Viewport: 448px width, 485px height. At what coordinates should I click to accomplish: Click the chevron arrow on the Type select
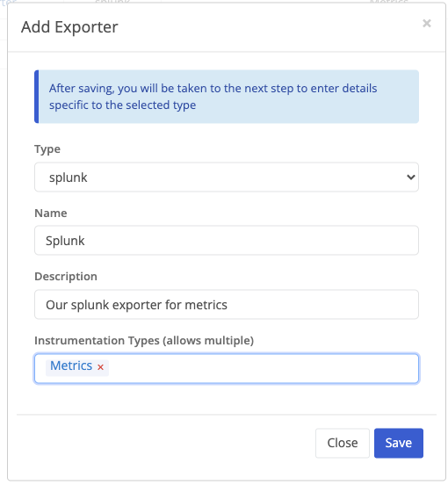point(411,177)
